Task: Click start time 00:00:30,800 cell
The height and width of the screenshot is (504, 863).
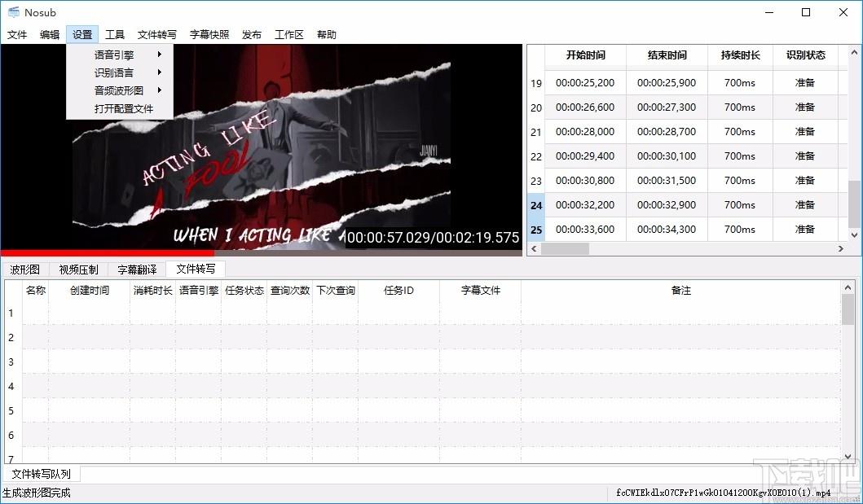Action: (586, 180)
